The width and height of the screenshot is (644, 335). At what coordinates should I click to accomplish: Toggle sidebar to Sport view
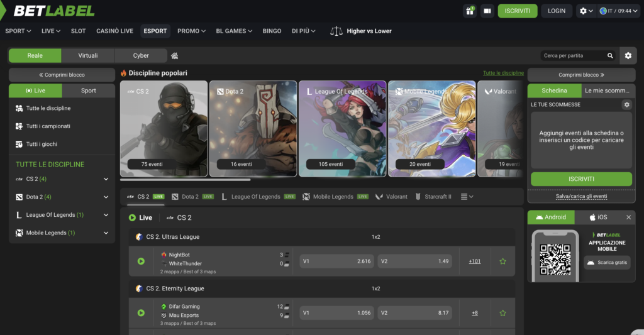tap(88, 91)
